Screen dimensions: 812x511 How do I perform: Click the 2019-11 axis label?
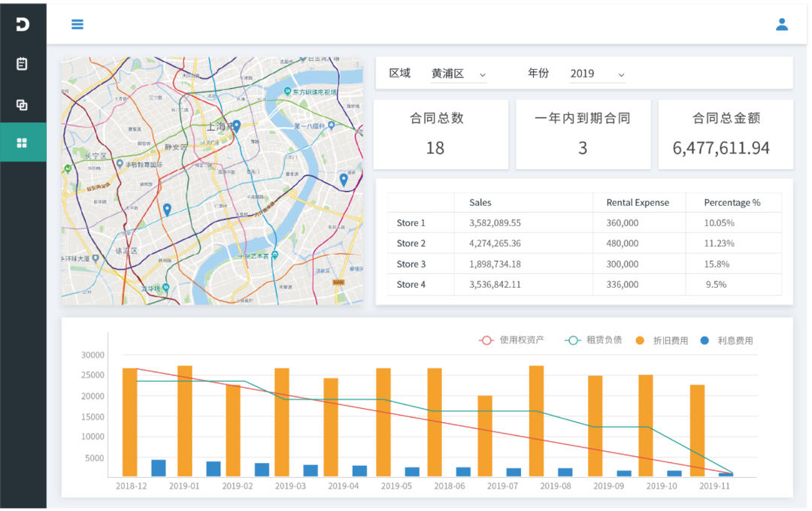pyautogui.click(x=714, y=486)
